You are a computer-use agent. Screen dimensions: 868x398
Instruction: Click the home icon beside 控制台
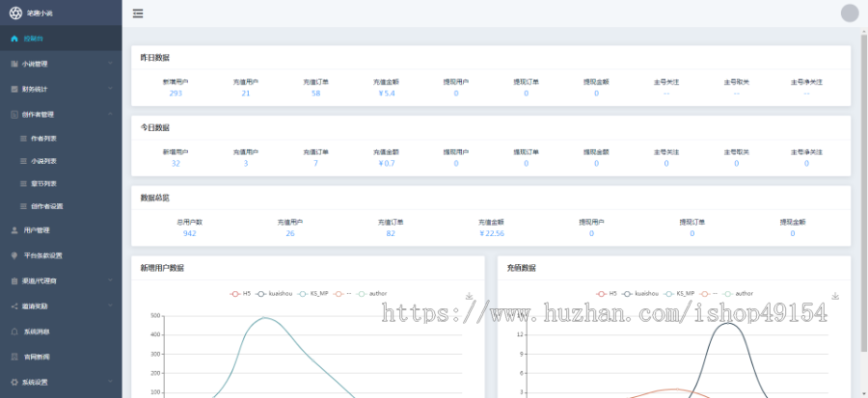14,39
